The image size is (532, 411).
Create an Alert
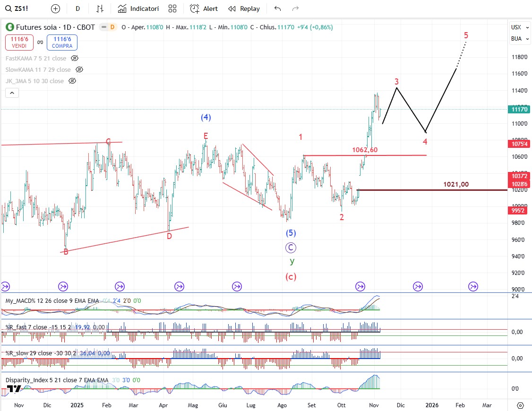(204, 9)
